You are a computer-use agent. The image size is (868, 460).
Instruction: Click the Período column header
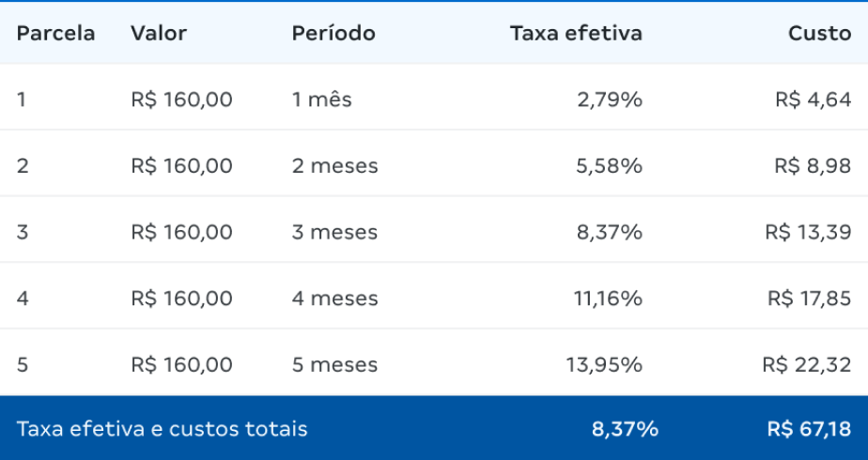333,34
